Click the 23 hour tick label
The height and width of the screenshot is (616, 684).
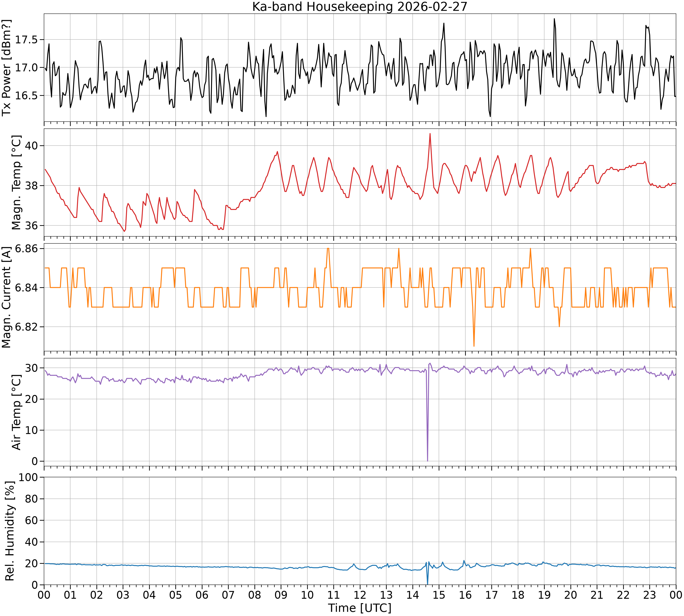pyautogui.click(x=650, y=595)
